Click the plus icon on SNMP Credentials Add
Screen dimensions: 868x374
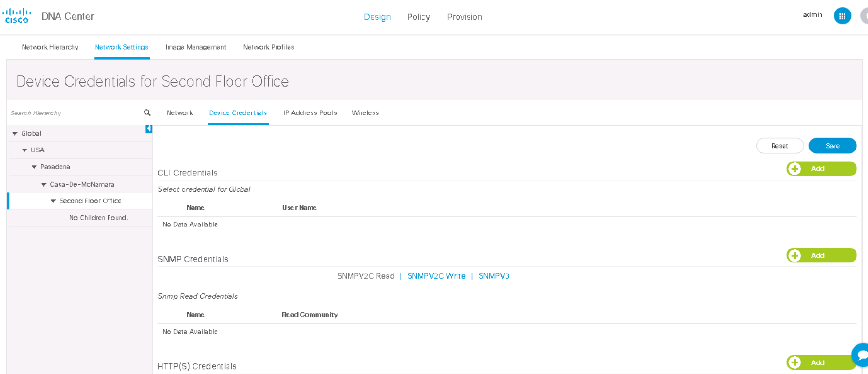tap(795, 255)
